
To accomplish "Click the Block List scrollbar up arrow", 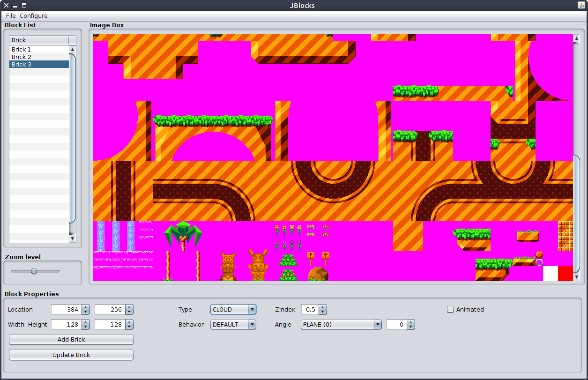I will (72, 49).
